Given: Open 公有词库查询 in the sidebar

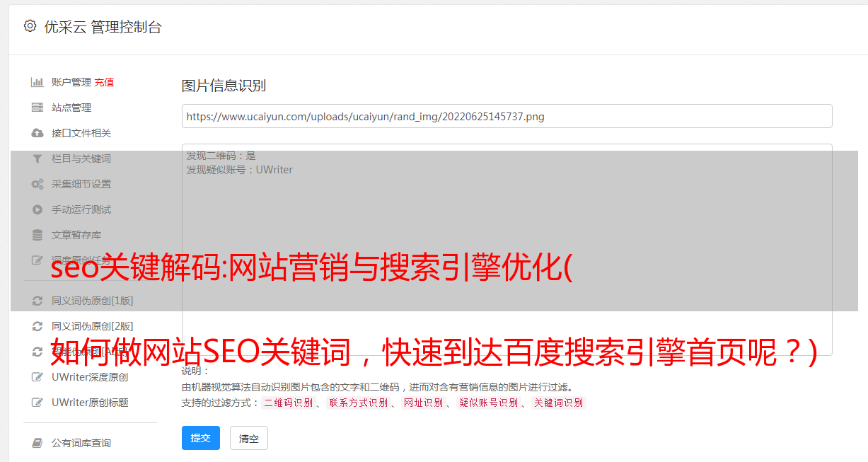Looking at the screenshot, I should click(x=81, y=443).
